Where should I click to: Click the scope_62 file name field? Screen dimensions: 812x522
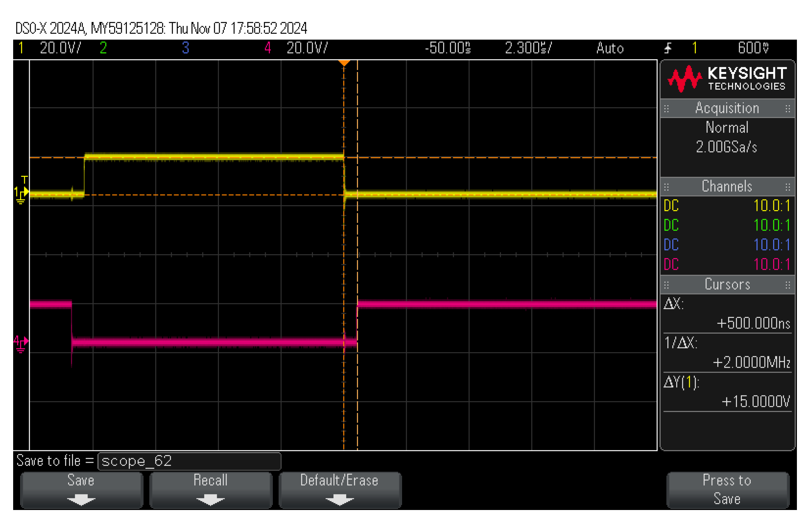tap(189, 461)
